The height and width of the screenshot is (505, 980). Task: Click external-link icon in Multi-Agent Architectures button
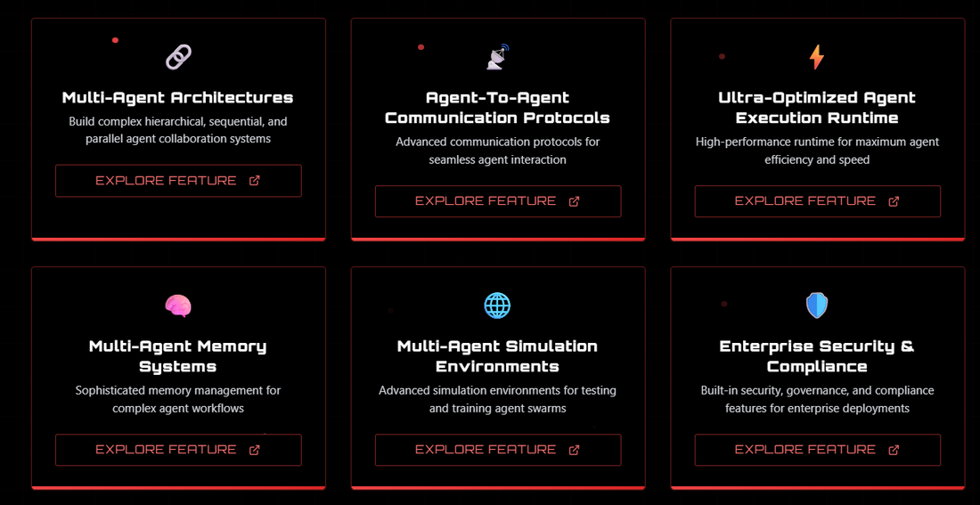pyautogui.click(x=255, y=181)
